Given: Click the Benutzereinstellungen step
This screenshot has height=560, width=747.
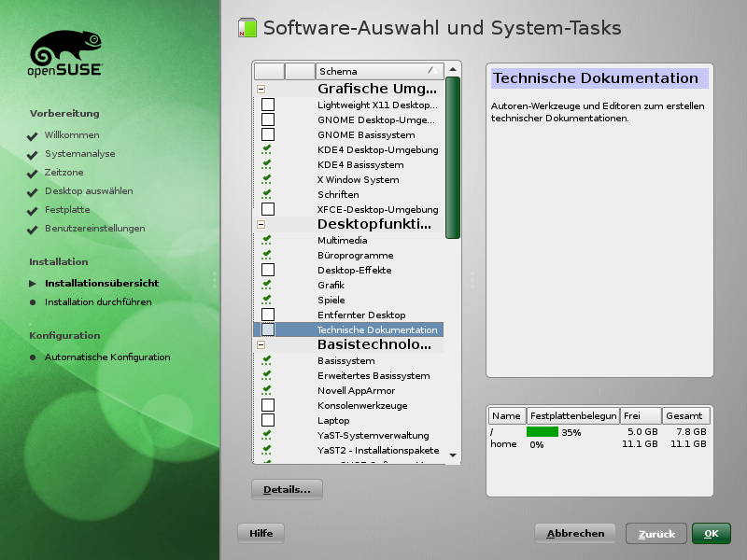Looking at the screenshot, I should [95, 228].
